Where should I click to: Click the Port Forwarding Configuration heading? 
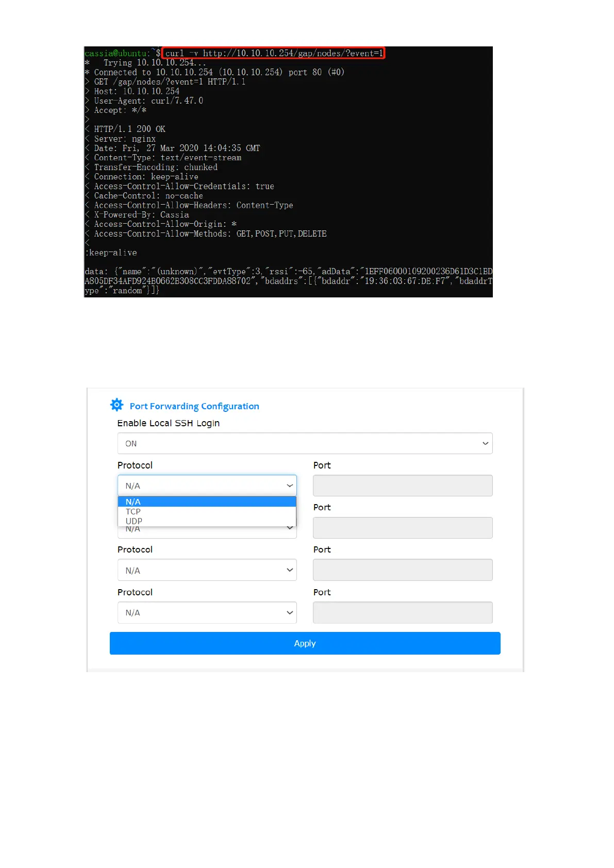194,406
